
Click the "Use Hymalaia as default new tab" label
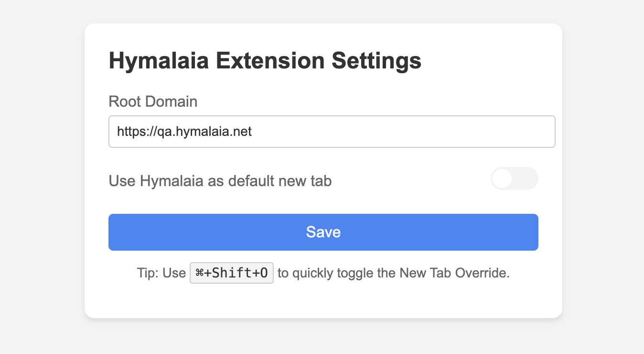220,181
